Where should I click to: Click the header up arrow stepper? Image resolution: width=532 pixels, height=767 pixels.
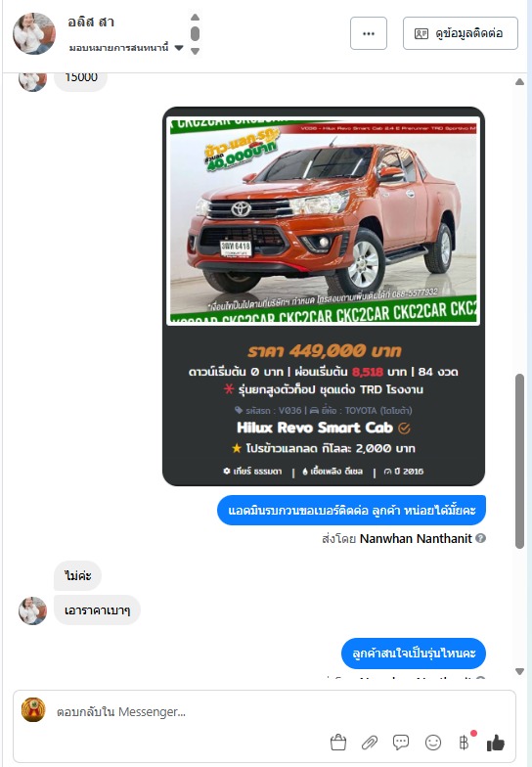tap(196, 18)
